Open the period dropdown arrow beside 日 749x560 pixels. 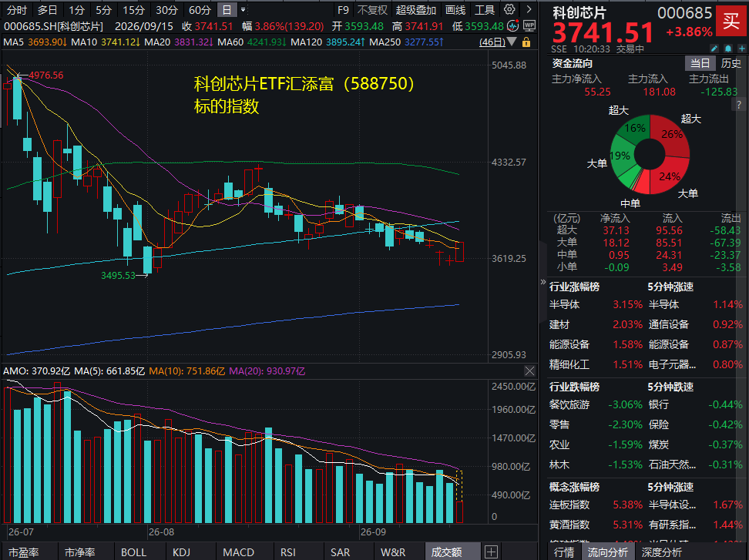click(244, 9)
